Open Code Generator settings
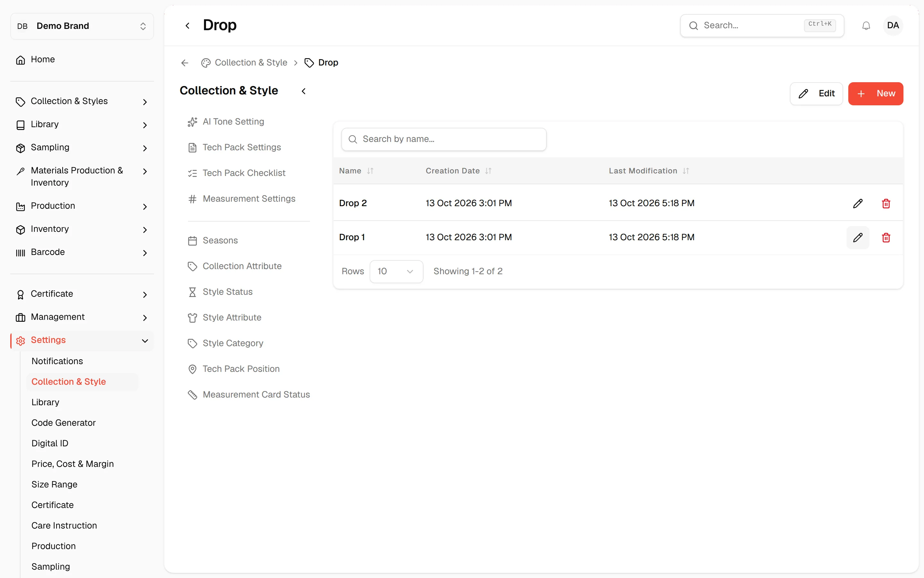This screenshot has width=924, height=578. click(64, 423)
